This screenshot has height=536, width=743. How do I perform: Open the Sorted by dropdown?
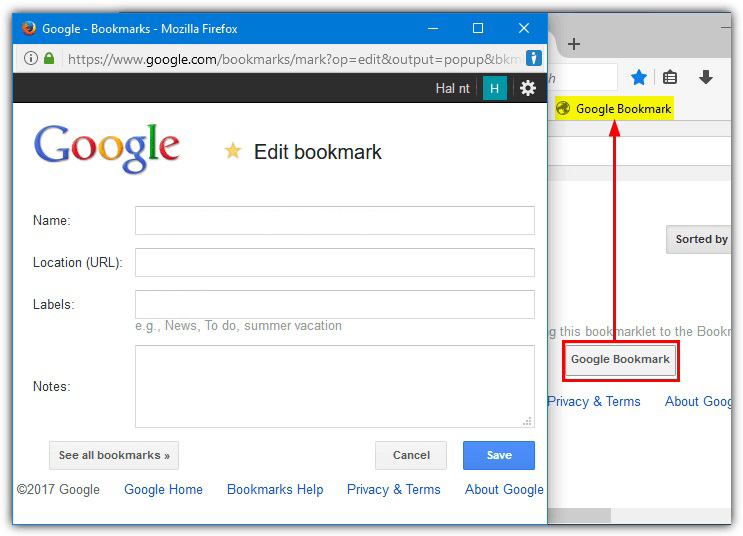pyautogui.click(x=699, y=239)
